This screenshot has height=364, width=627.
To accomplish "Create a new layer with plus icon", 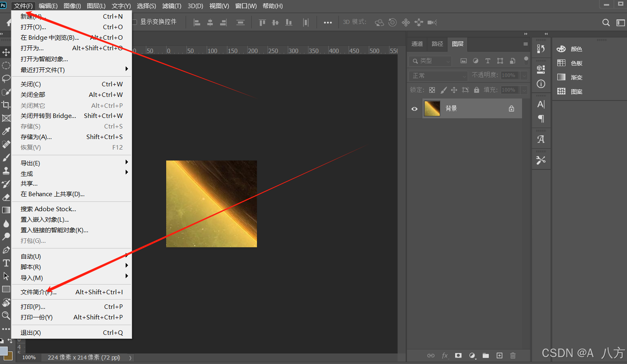I will point(499,355).
